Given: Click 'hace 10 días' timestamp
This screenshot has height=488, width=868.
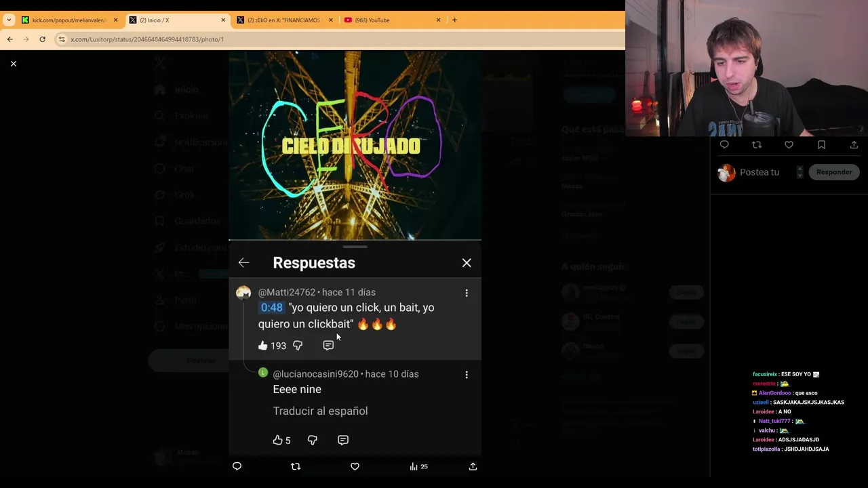Looking at the screenshot, I should coord(392,374).
